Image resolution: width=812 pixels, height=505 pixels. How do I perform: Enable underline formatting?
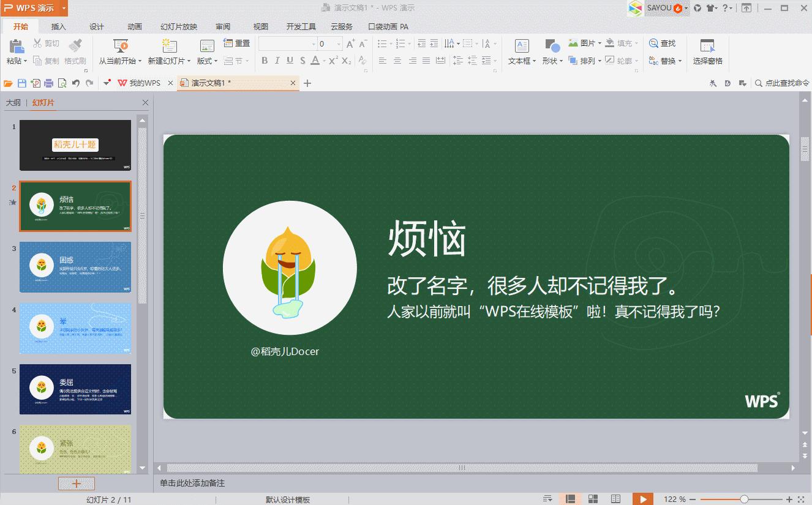click(x=289, y=61)
